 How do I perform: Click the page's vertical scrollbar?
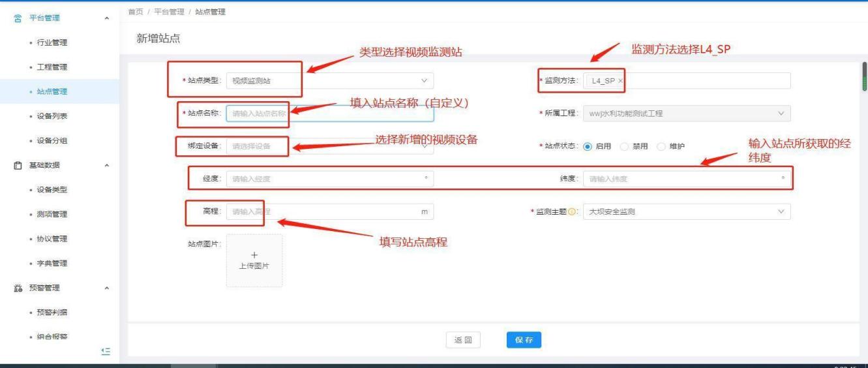[865, 78]
